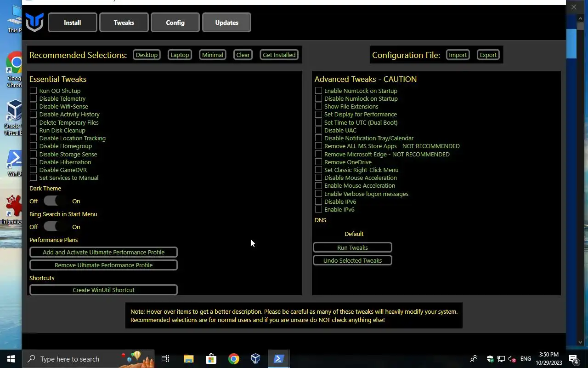Check Set Services to Manual
Viewport: 588px width, 368px height.
click(x=33, y=178)
